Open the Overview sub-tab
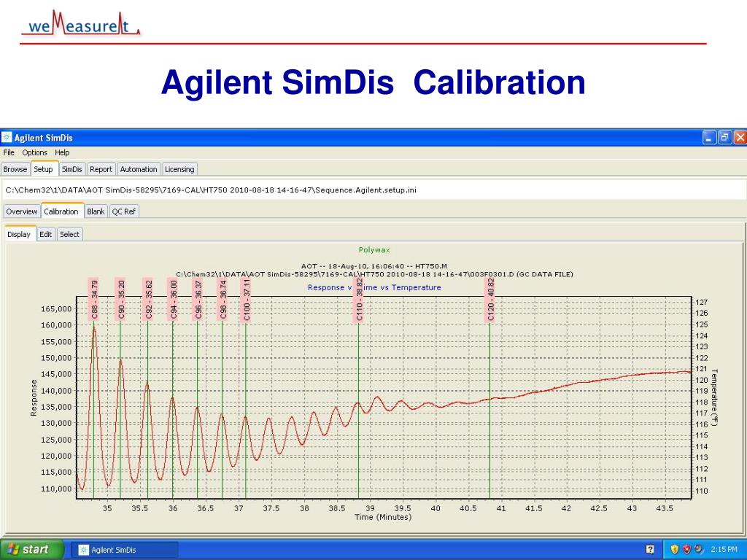The image size is (747, 560). click(x=22, y=211)
